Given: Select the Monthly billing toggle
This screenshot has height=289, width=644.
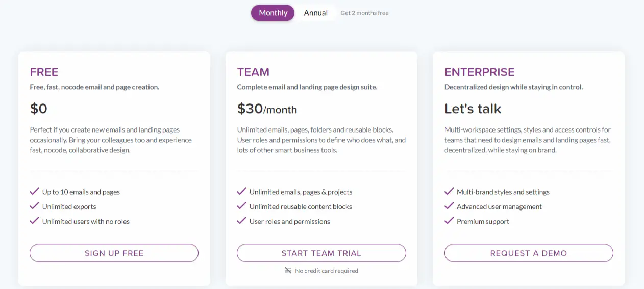Looking at the screenshot, I should tap(273, 13).
